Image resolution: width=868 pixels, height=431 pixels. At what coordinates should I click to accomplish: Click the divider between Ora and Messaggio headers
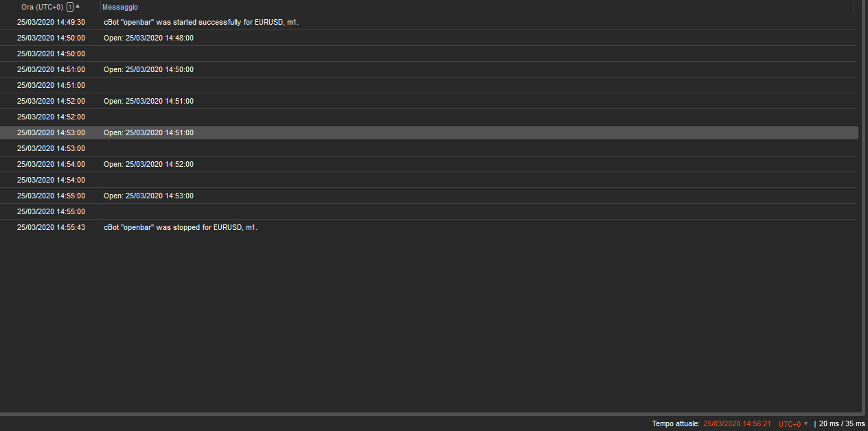(100, 7)
